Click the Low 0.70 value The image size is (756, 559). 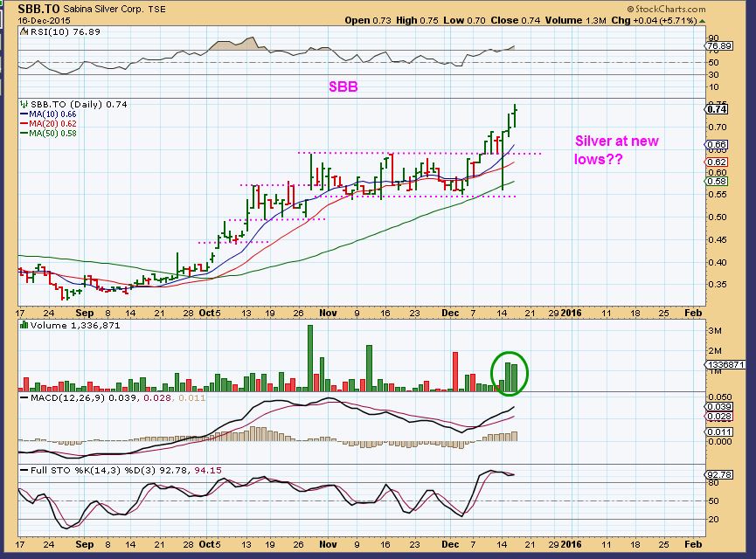465,21
